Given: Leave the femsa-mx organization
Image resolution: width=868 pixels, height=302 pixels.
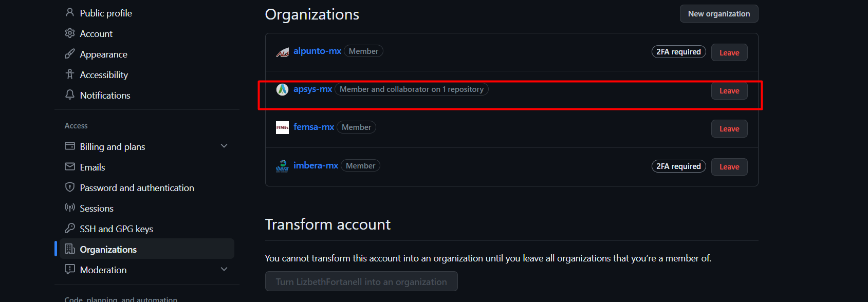Looking at the screenshot, I should (729, 129).
